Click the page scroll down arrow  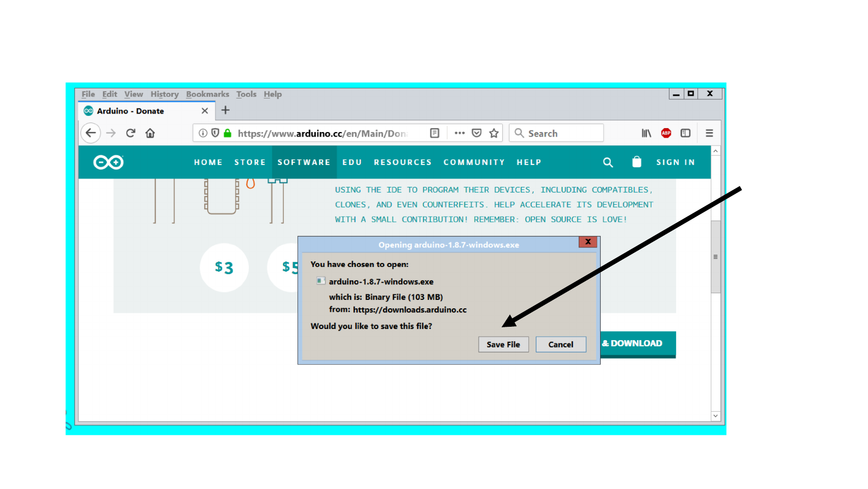coord(715,416)
